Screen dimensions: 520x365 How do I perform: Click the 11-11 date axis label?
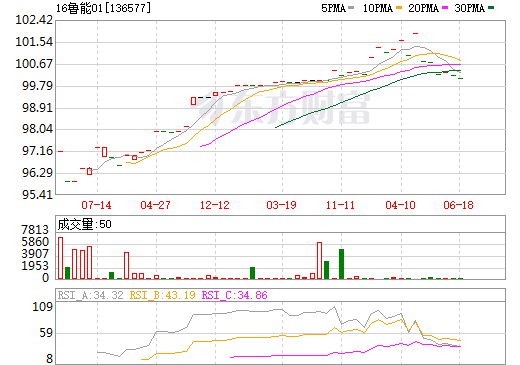click(x=340, y=205)
